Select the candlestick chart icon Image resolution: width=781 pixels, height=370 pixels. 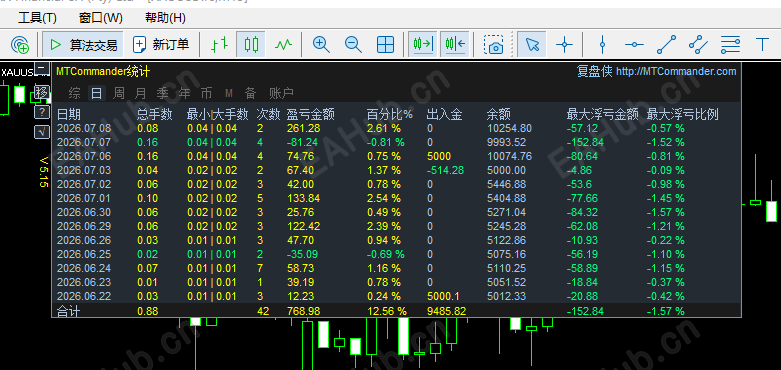[251, 45]
